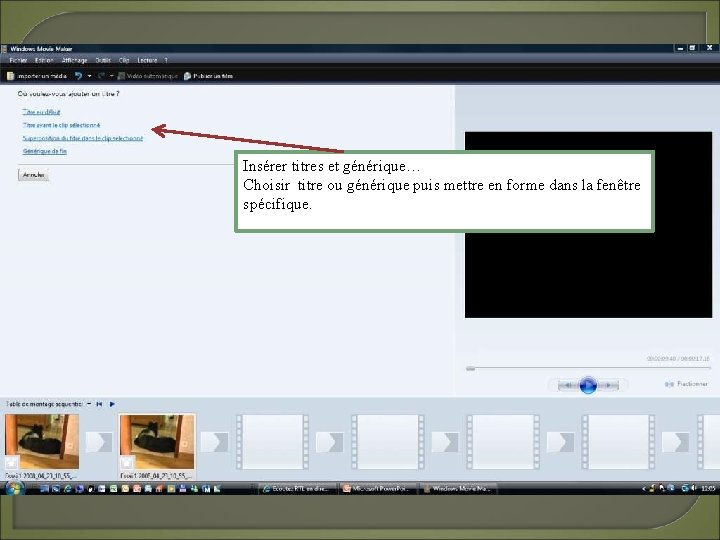Image resolution: width=720 pixels, height=540 pixels.
Task: Click the 12:05 taskbar clock
Action: click(x=708, y=489)
